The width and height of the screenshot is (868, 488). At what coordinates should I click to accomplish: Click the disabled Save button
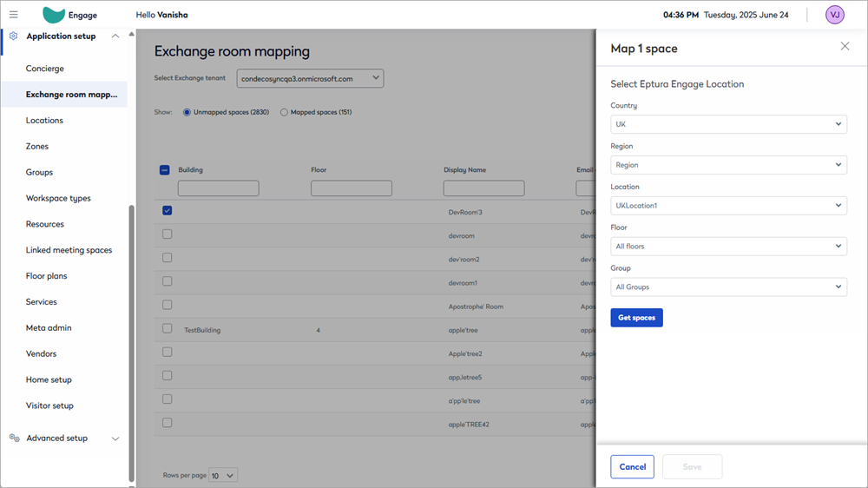pos(692,467)
